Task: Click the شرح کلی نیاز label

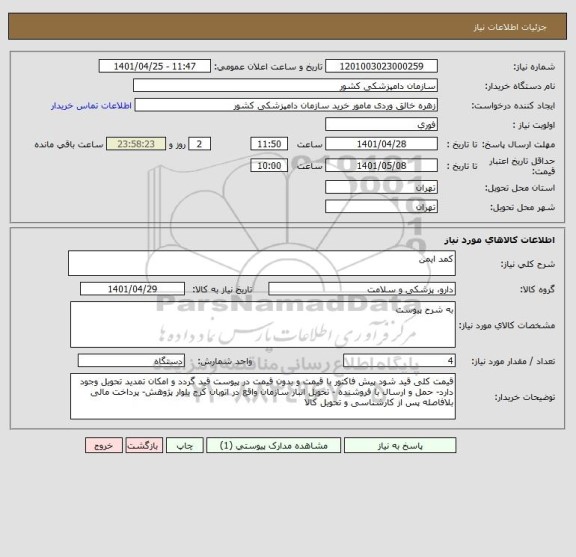Action: [x=528, y=264]
